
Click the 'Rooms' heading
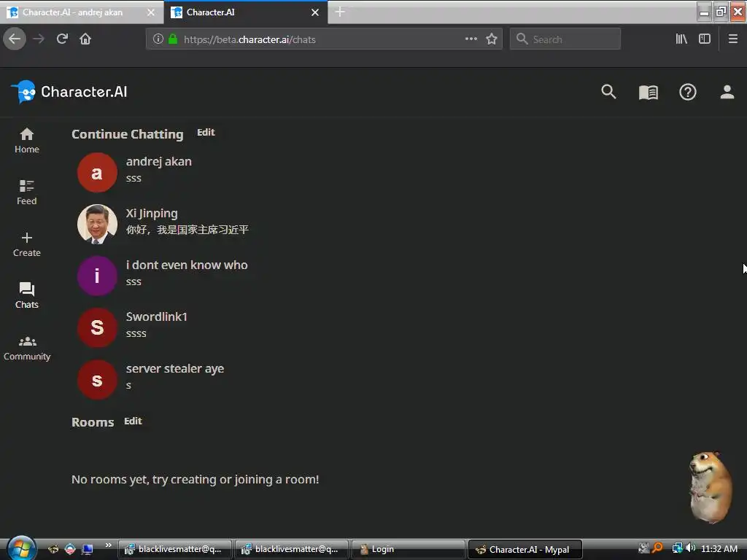coord(93,422)
